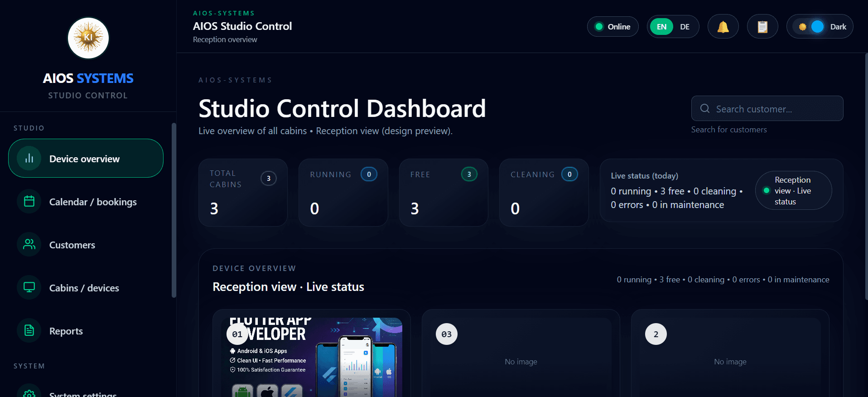Viewport: 868px width, 397px height.
Task: Click the cabin 2 number badge
Action: coord(656,334)
